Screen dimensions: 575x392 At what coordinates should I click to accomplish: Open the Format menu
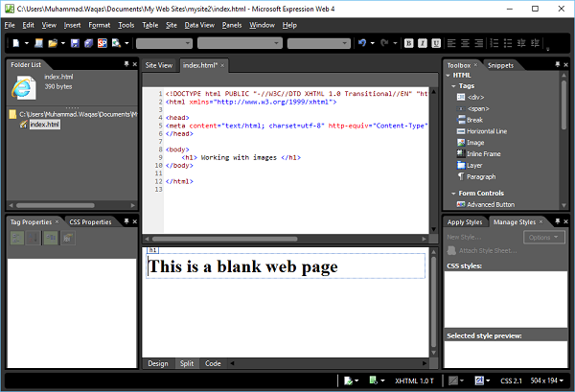[99, 25]
